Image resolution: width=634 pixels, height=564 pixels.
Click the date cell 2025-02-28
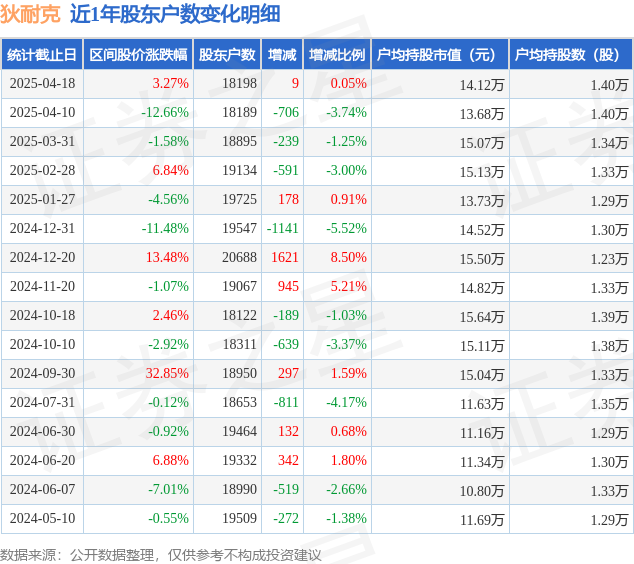[x=42, y=171]
